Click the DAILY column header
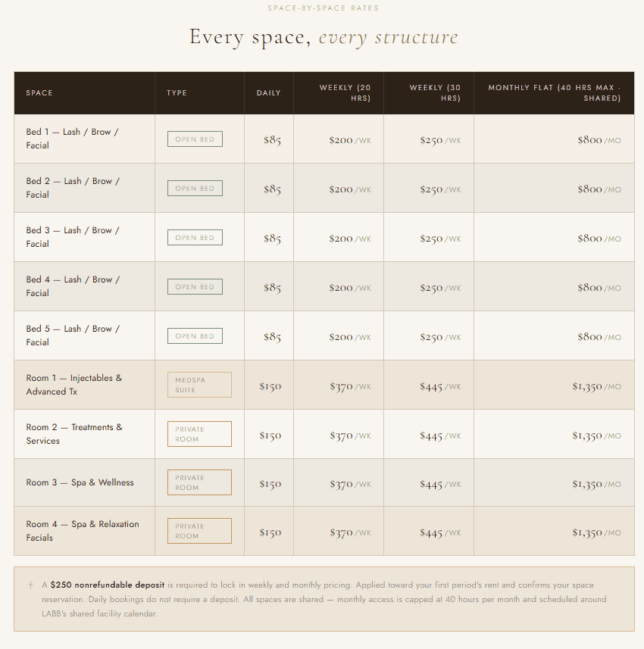The width and height of the screenshot is (644, 649). click(268, 93)
